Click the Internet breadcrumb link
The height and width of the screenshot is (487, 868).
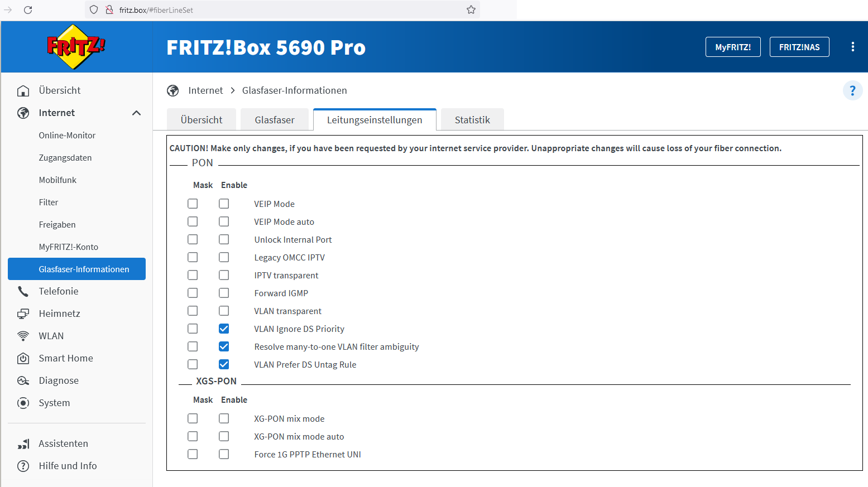pyautogui.click(x=205, y=90)
